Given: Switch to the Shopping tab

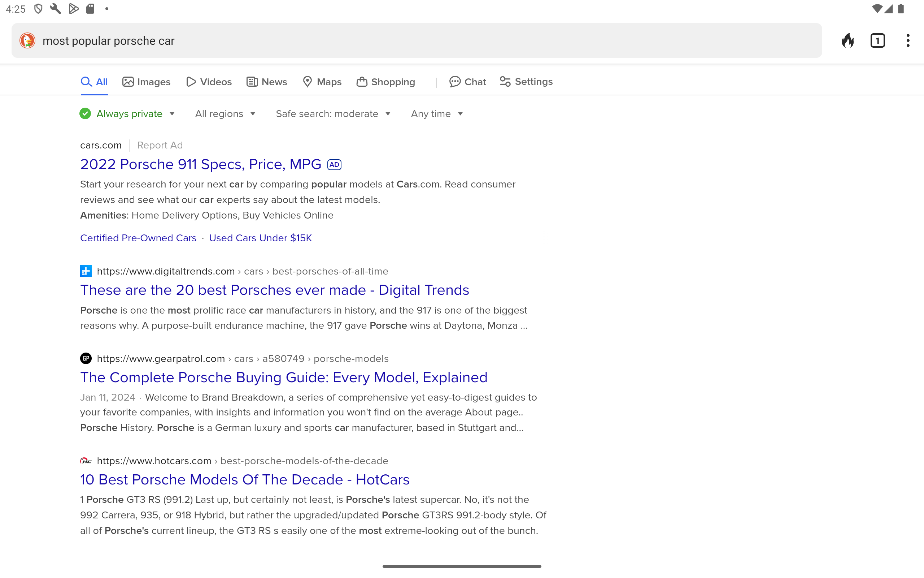Looking at the screenshot, I should (385, 82).
